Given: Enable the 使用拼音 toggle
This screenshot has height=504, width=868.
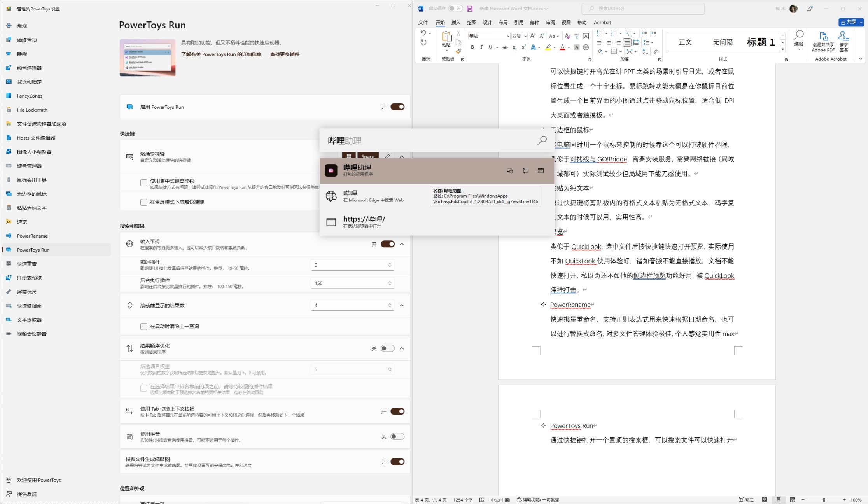Looking at the screenshot, I should 397,436.
